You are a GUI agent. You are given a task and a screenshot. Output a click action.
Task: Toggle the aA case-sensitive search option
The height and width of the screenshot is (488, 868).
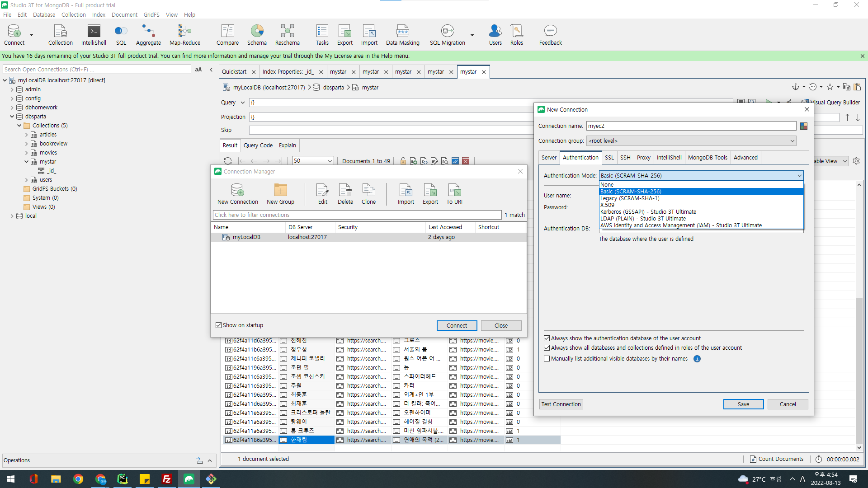point(198,70)
